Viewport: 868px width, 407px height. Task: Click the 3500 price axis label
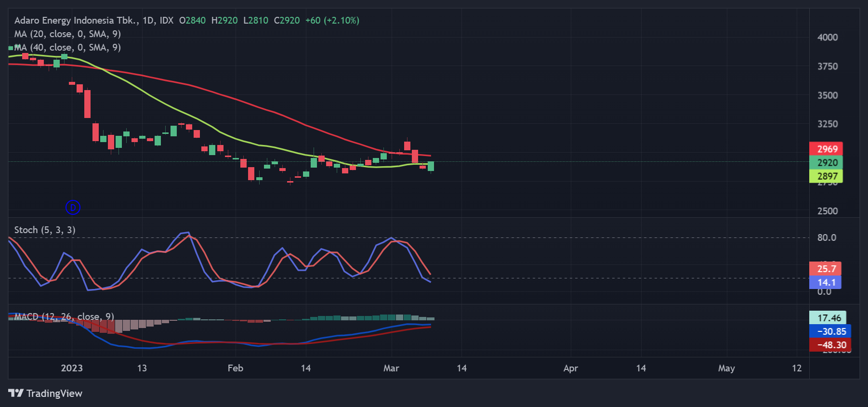pyautogui.click(x=828, y=95)
